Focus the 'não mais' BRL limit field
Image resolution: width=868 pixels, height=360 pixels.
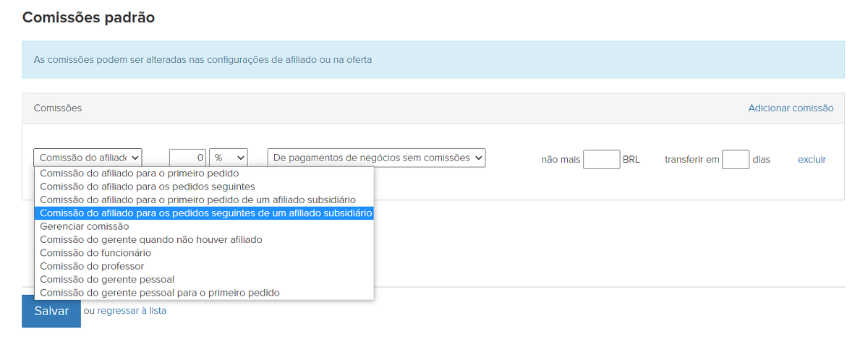click(x=601, y=160)
